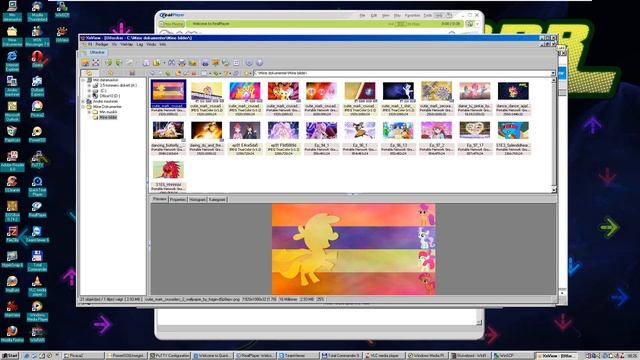
Task: Click the fullscreen icon in XnView toolbar
Action: pyautogui.click(x=96, y=62)
